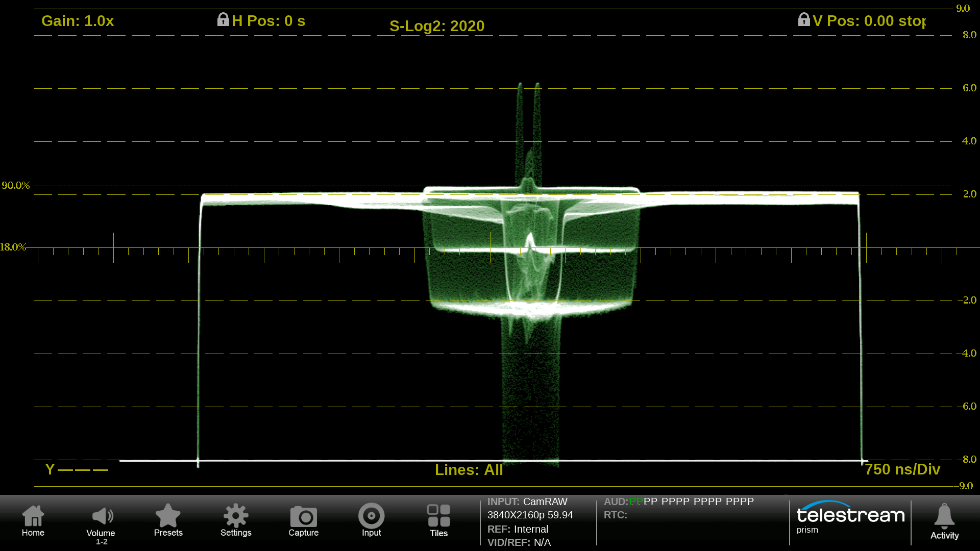The width and height of the screenshot is (980, 551).
Task: Click the S-Log2: 2020 graticule label
Action: tap(437, 26)
